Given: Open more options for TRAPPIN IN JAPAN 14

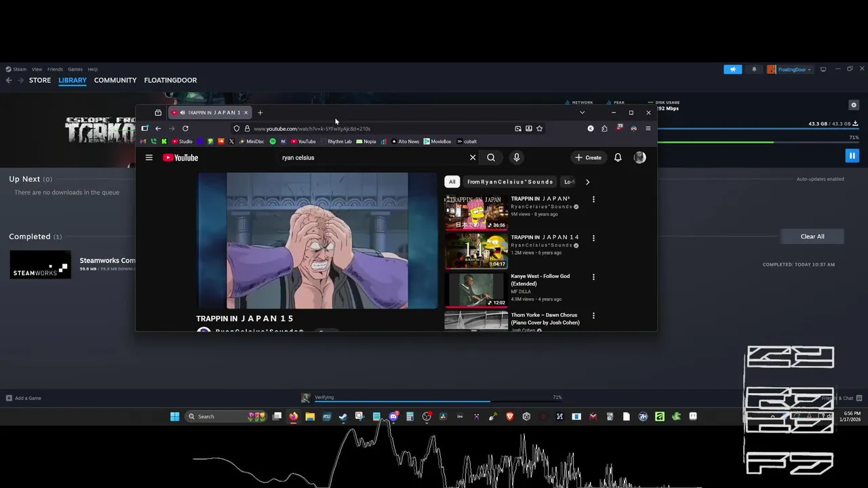Looking at the screenshot, I should tap(593, 238).
